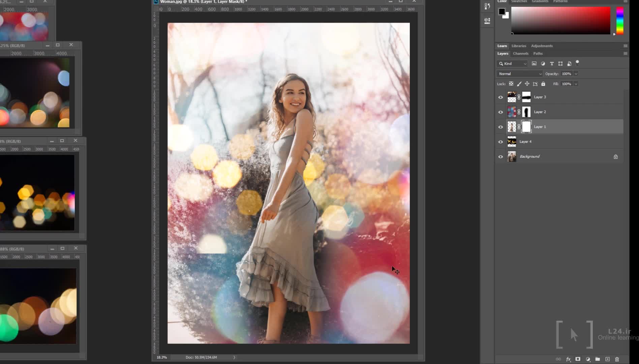Lock transparent pixels checkerboard icon
This screenshot has height=364, width=639.
pyautogui.click(x=511, y=84)
